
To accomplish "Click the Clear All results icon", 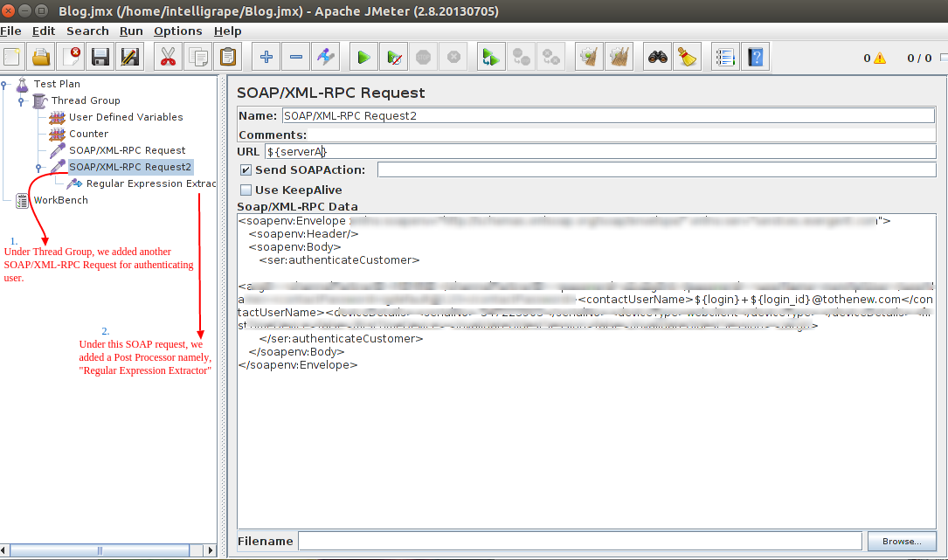I will [x=619, y=58].
